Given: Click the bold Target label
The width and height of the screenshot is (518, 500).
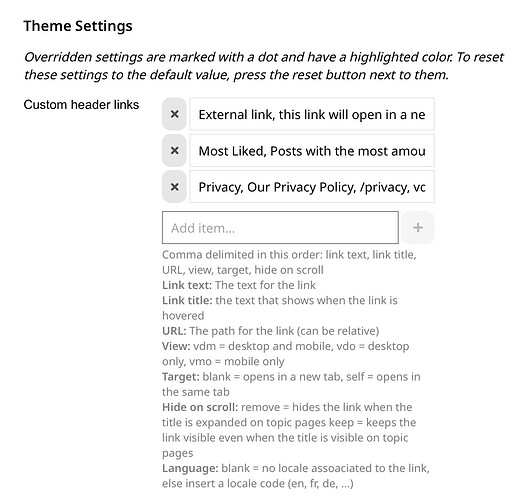Looking at the screenshot, I should click(x=181, y=377).
